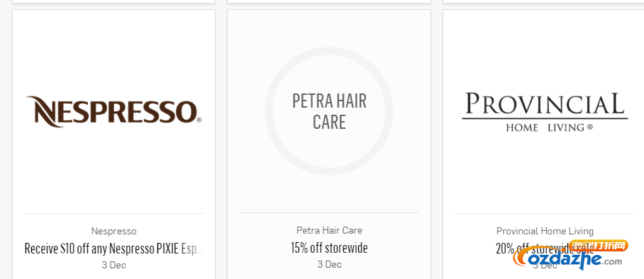Image resolution: width=644 pixels, height=279 pixels.
Task: Open the Provincial Home Living logo image
Action: click(x=545, y=112)
